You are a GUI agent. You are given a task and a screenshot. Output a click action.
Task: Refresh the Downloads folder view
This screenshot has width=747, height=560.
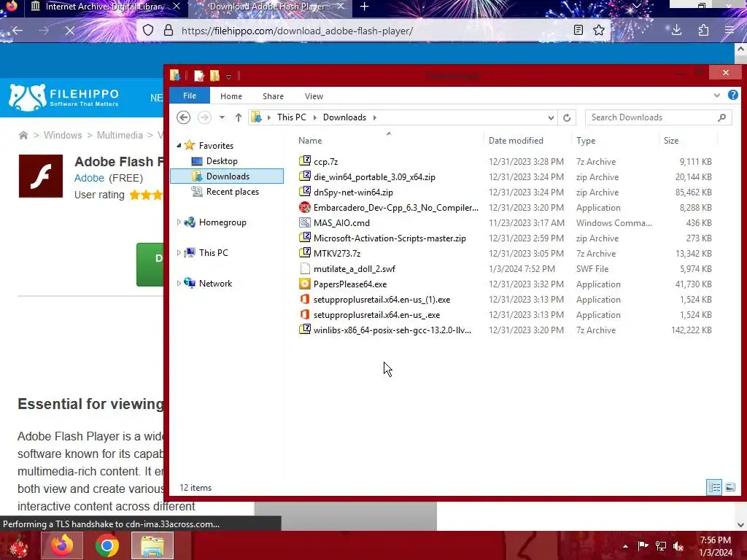(x=567, y=117)
